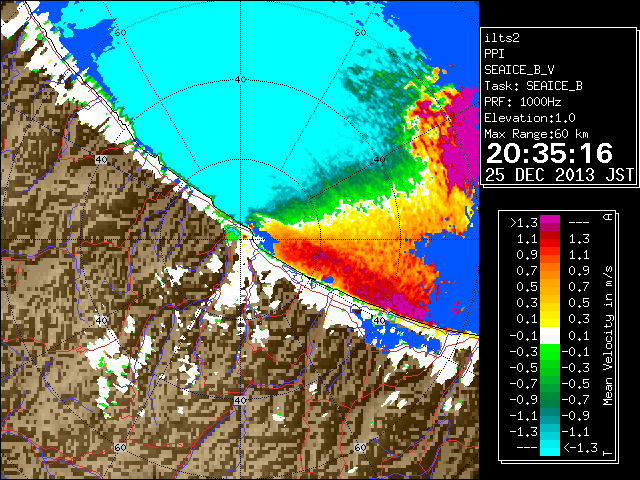Click the "PPI" scan type label
The image size is (640, 480).
coord(494,54)
